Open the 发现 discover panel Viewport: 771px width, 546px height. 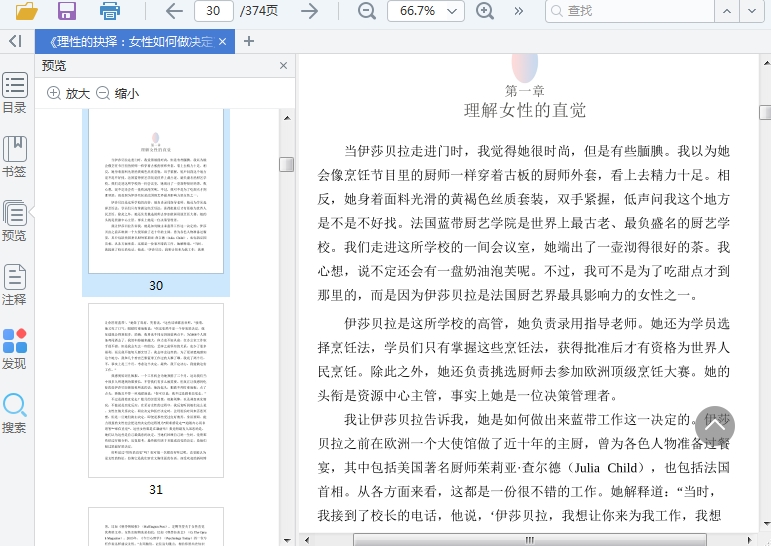click(x=14, y=349)
